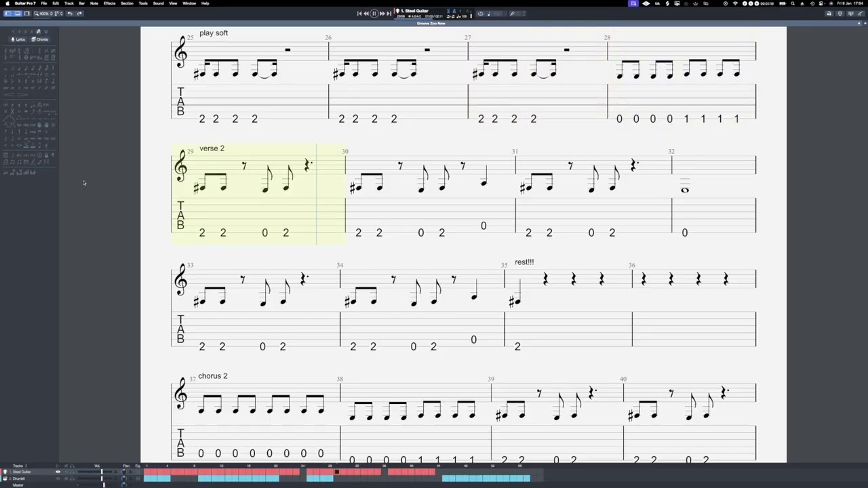868x488 pixels.
Task: Open the Chords editor
Action: [40, 39]
